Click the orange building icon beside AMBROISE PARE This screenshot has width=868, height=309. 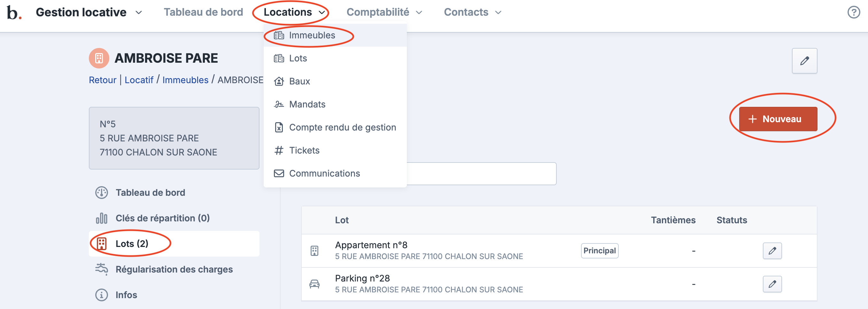tap(99, 58)
